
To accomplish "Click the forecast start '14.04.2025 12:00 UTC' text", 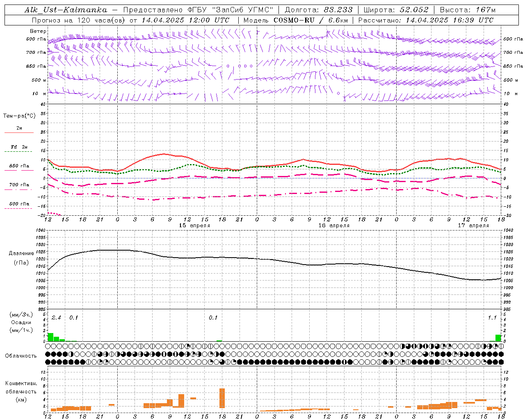I will (185, 20).
